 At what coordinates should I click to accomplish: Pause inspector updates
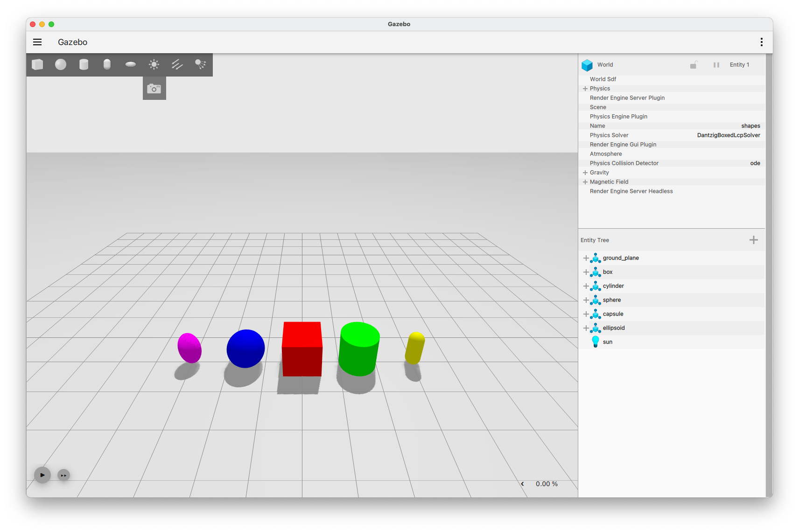(x=716, y=65)
